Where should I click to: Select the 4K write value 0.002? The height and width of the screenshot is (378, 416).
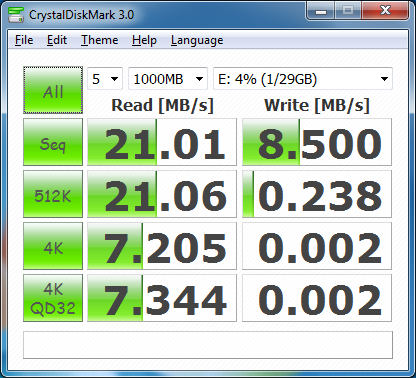pyautogui.click(x=317, y=246)
